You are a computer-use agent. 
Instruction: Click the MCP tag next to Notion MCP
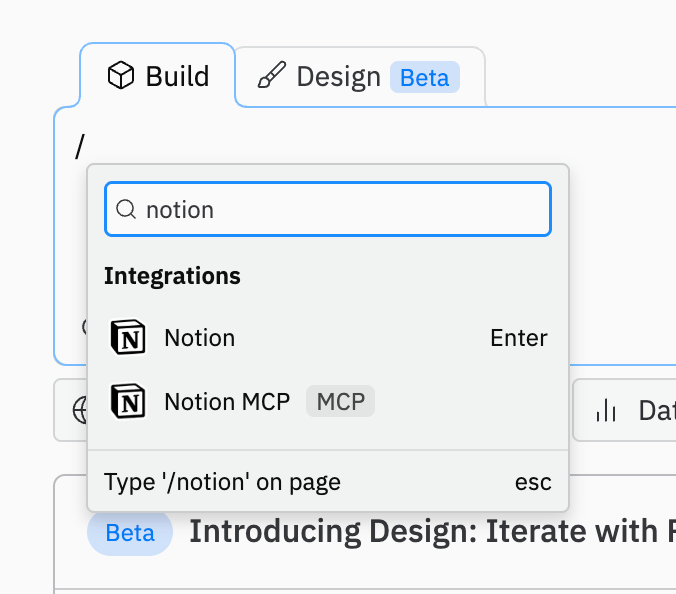click(340, 402)
